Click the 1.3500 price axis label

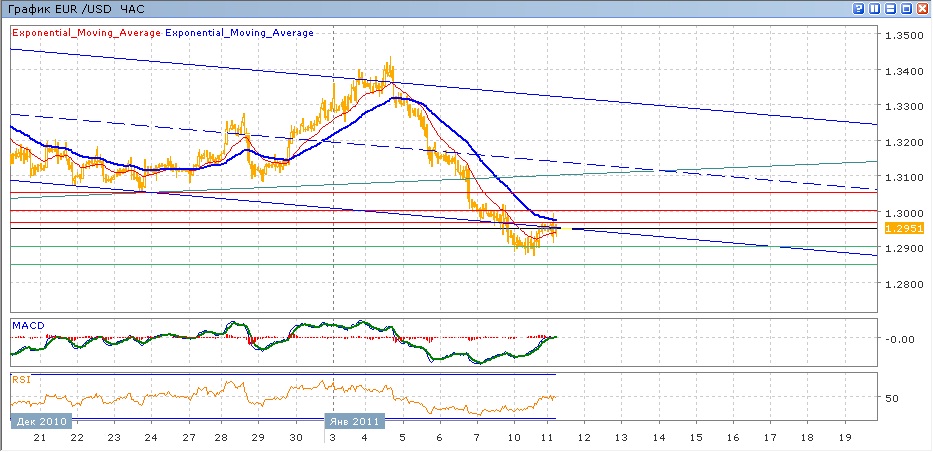pos(902,35)
